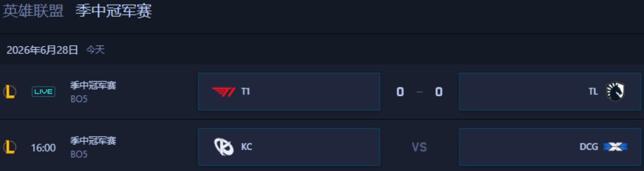Click the LIVE badge for T1 vs TL
The image size is (644, 171).
click(x=43, y=91)
